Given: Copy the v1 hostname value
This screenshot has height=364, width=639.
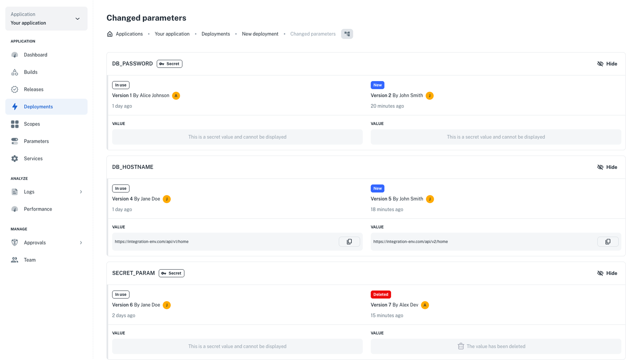Looking at the screenshot, I should [x=349, y=242].
